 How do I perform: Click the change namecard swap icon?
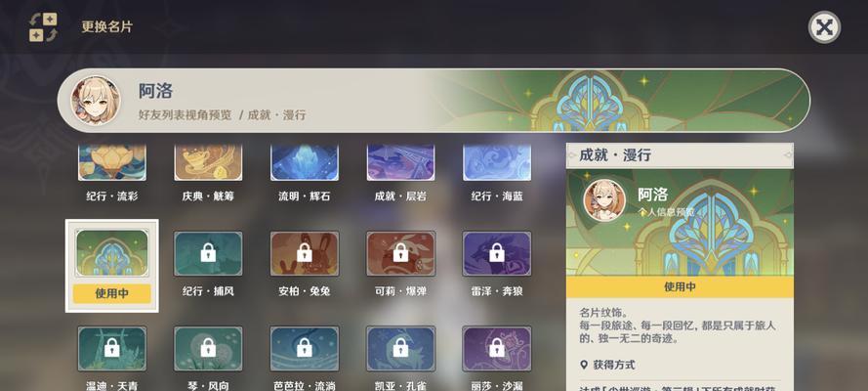click(43, 27)
